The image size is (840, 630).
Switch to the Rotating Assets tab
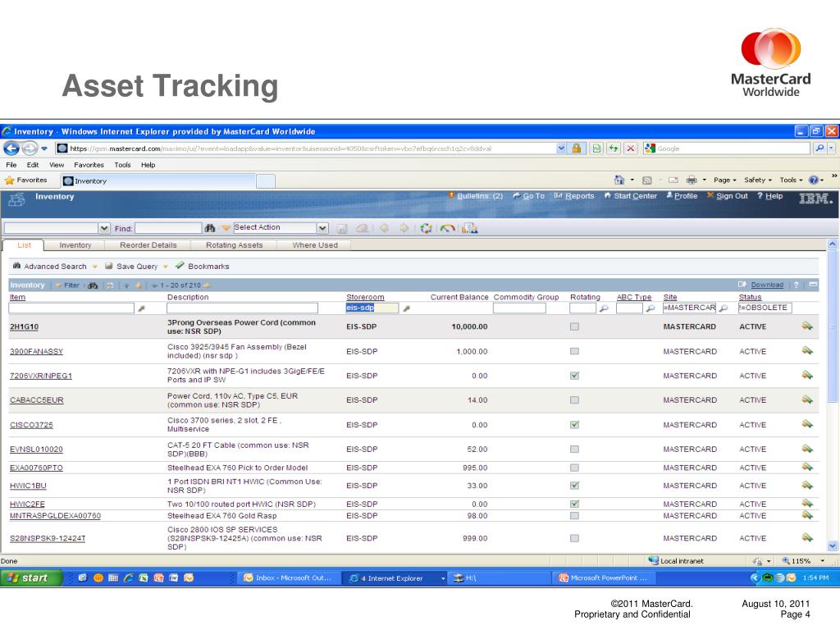pos(234,245)
